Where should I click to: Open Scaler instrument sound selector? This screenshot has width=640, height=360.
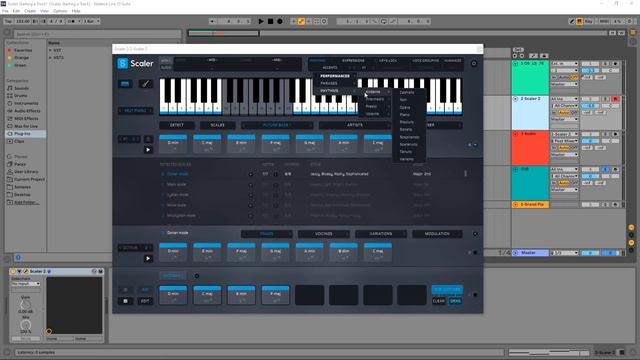coord(136,111)
